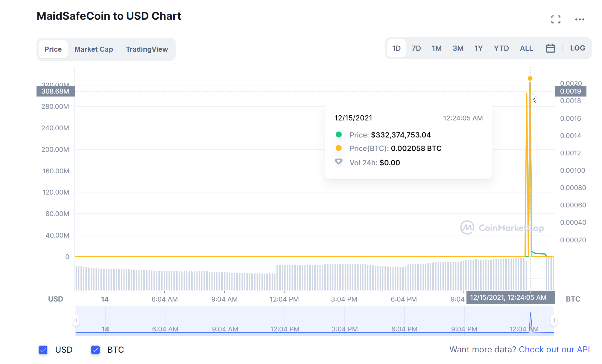The width and height of the screenshot is (602, 364).
Task: Open the Check out our API link
Action: [554, 349]
